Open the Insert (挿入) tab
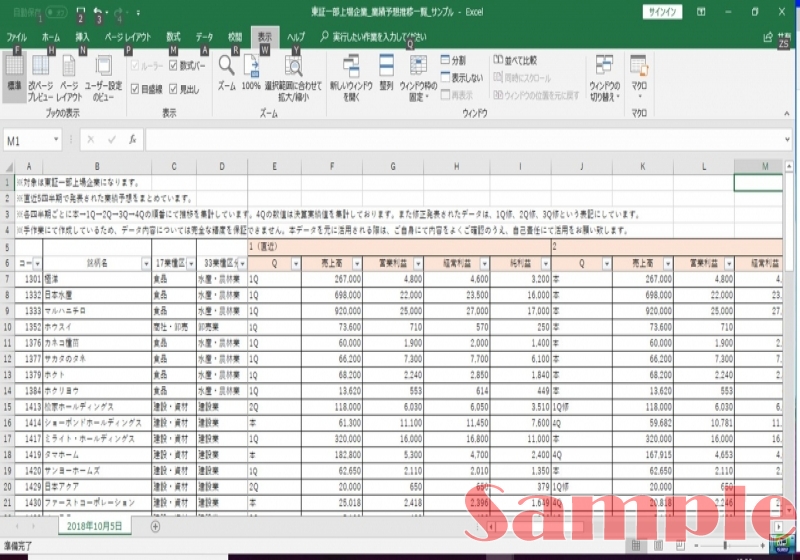Screen dimensions: 800x560 click(x=83, y=37)
